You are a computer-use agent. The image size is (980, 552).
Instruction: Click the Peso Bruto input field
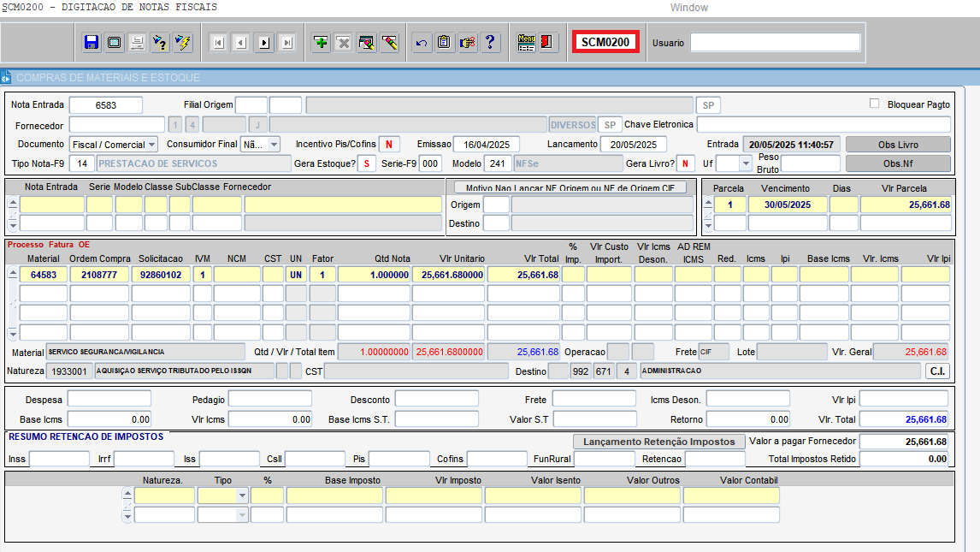pos(811,163)
